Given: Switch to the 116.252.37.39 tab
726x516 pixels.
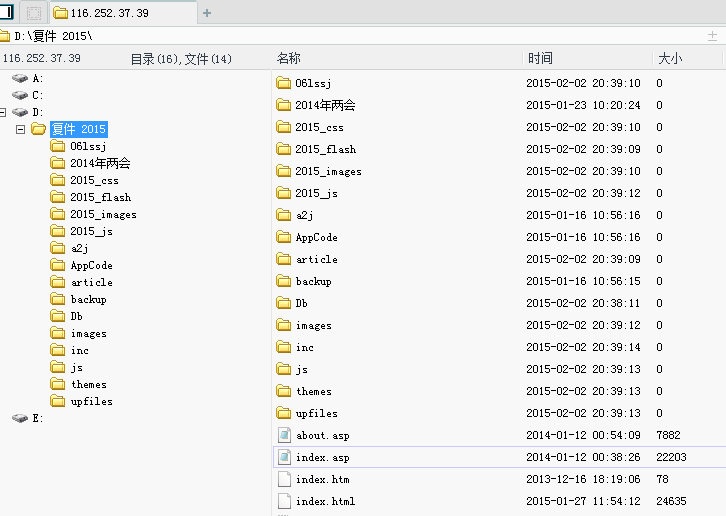Looking at the screenshot, I should 123,13.
